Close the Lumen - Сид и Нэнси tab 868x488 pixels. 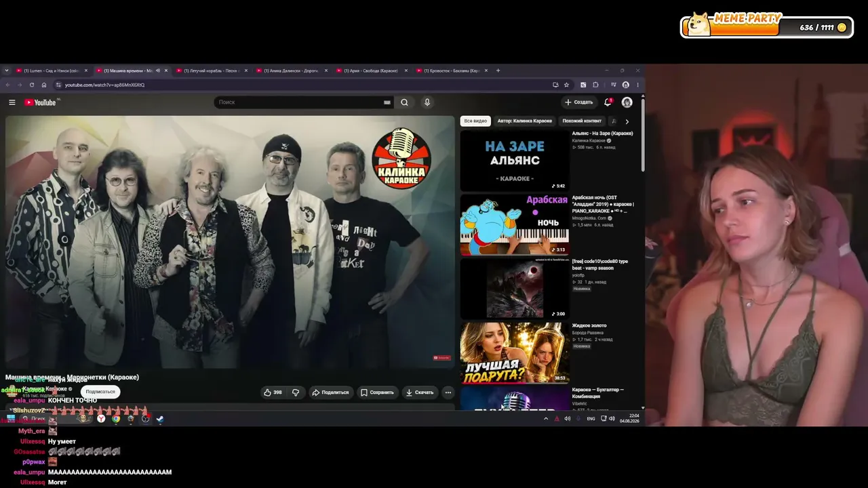(x=86, y=70)
